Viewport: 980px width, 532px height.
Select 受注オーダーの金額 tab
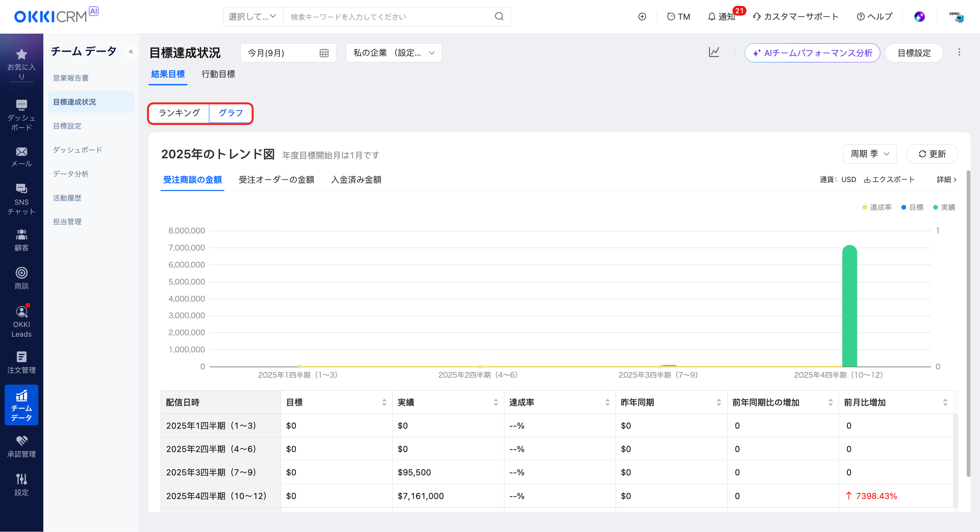click(x=276, y=180)
